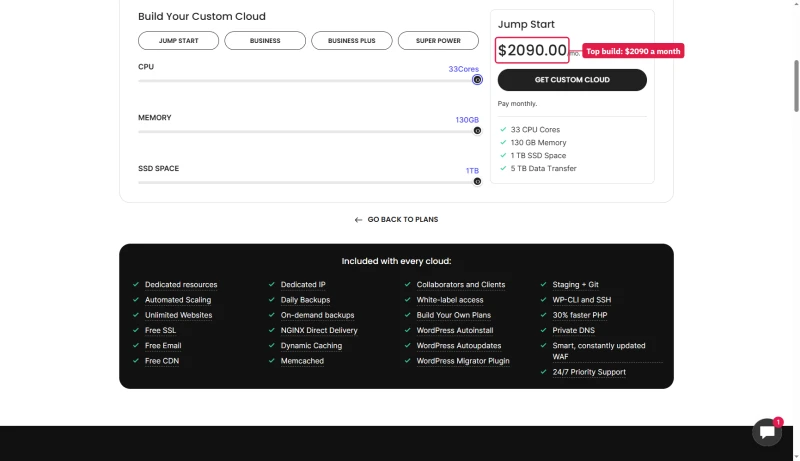Click the Dynamic Caching feature
This screenshot has height=461, width=800.
[x=311, y=346]
